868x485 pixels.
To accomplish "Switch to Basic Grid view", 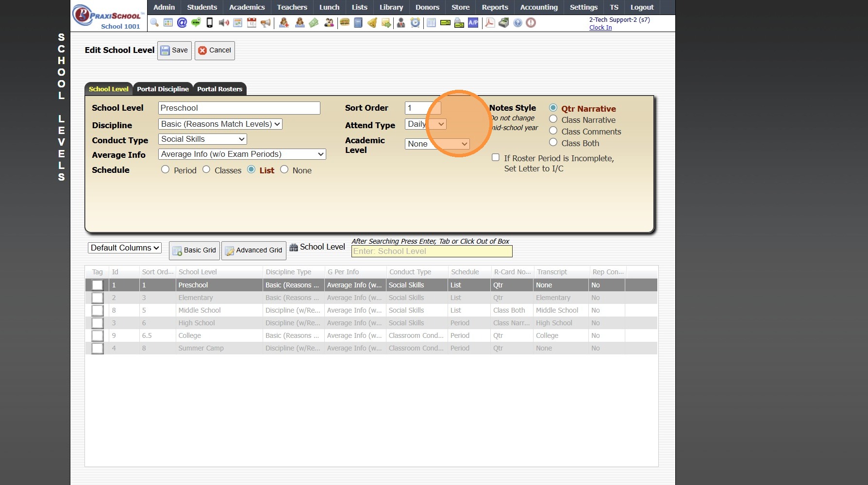I will (194, 251).
